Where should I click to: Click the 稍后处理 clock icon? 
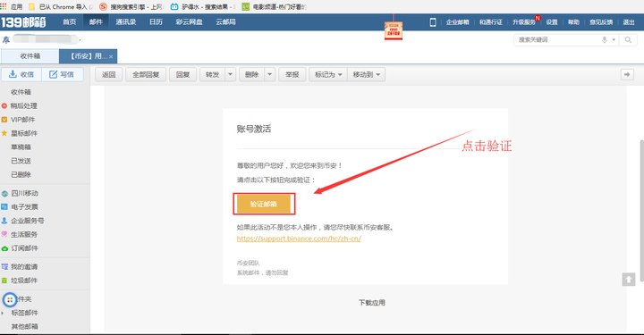point(4,105)
